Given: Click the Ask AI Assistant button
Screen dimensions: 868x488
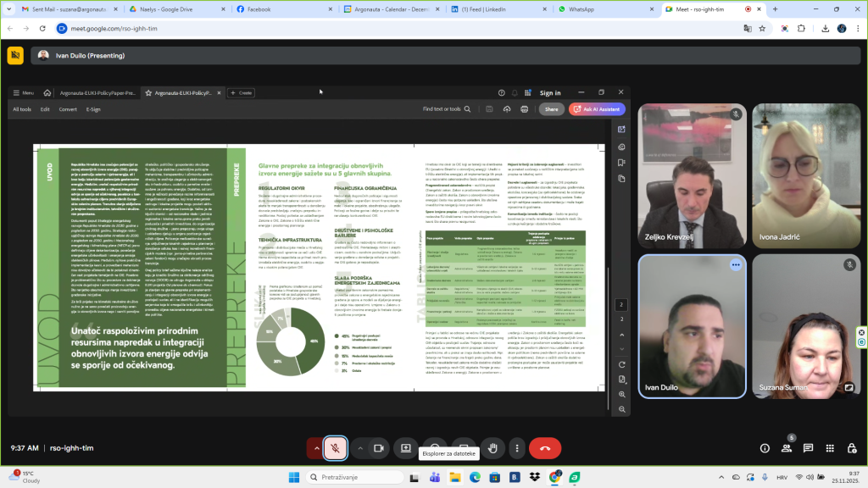Looking at the screenshot, I should (x=598, y=109).
